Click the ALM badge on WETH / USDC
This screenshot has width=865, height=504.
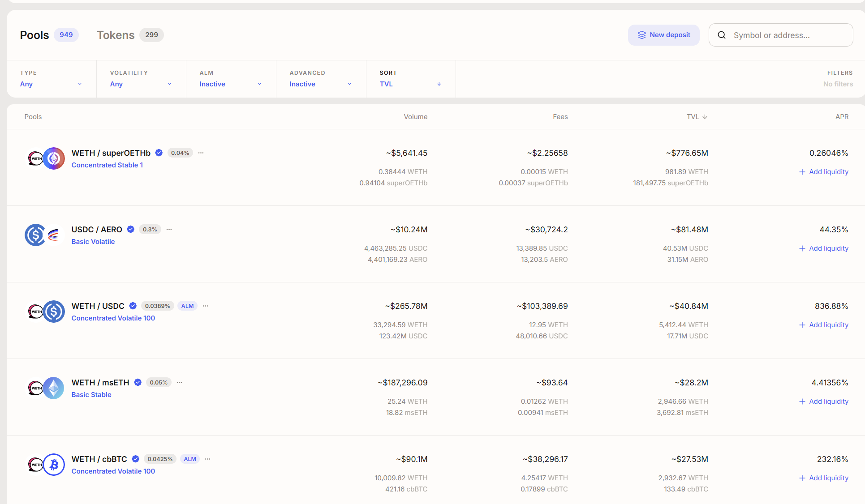point(187,306)
